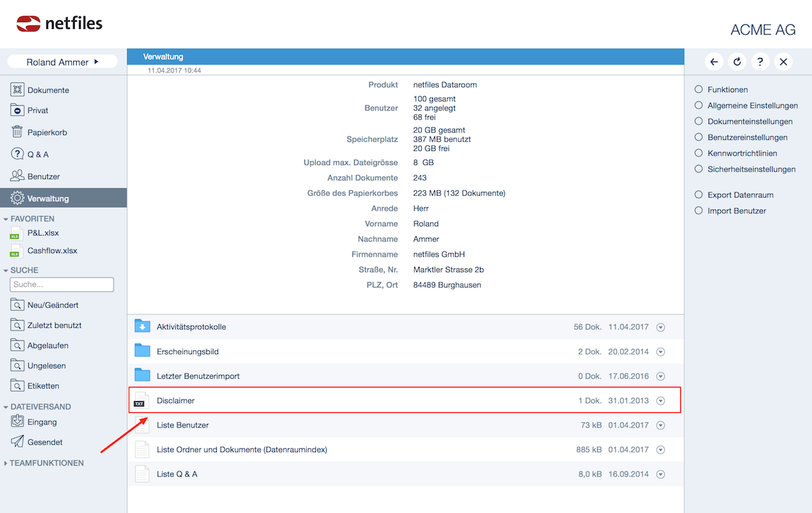This screenshot has height=513, width=812.
Task: Open the Eingang inbox icon
Action: (18, 422)
